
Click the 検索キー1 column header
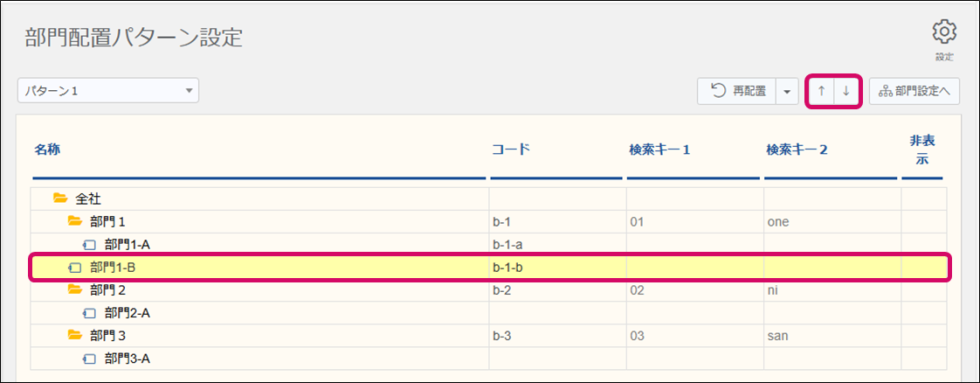[x=659, y=150]
